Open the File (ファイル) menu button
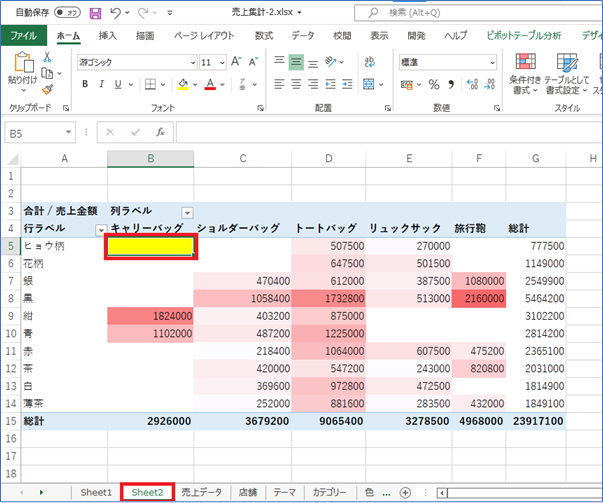The height and width of the screenshot is (503, 603). pos(22,36)
